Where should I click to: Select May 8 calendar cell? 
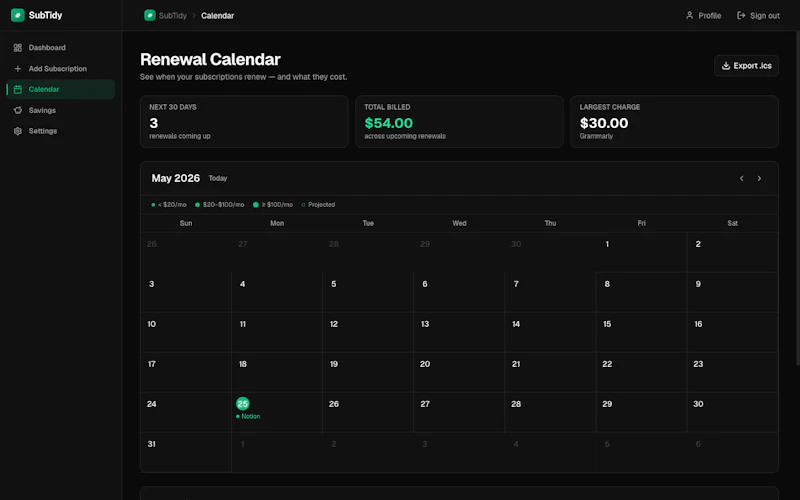point(641,292)
